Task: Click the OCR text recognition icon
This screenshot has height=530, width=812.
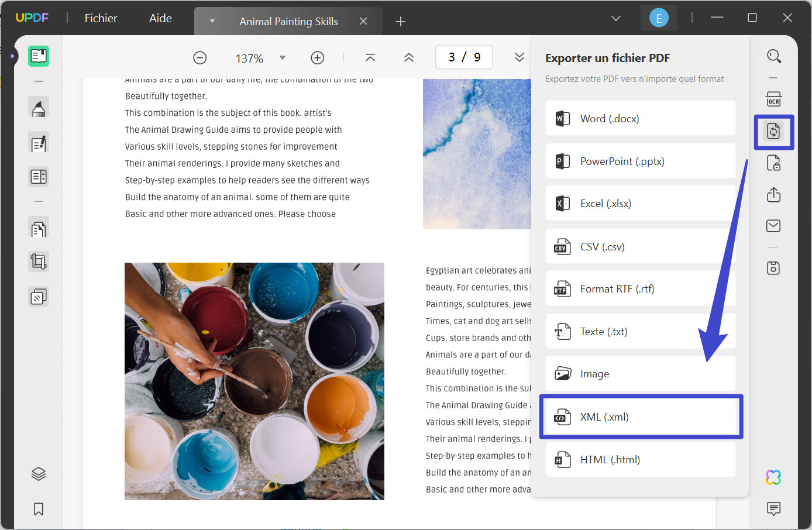Action: coord(773,99)
